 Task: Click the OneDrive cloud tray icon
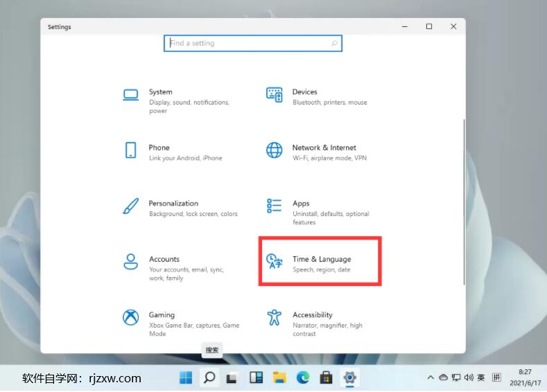[443, 377]
